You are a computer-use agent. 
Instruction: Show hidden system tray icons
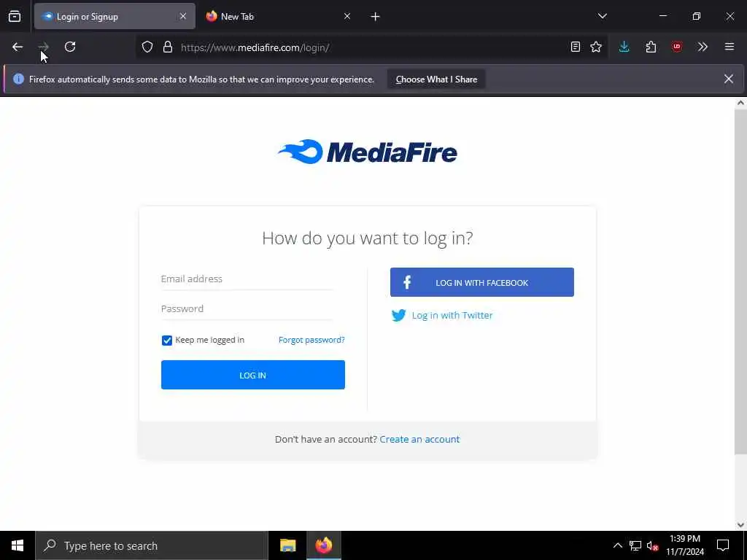(618, 545)
